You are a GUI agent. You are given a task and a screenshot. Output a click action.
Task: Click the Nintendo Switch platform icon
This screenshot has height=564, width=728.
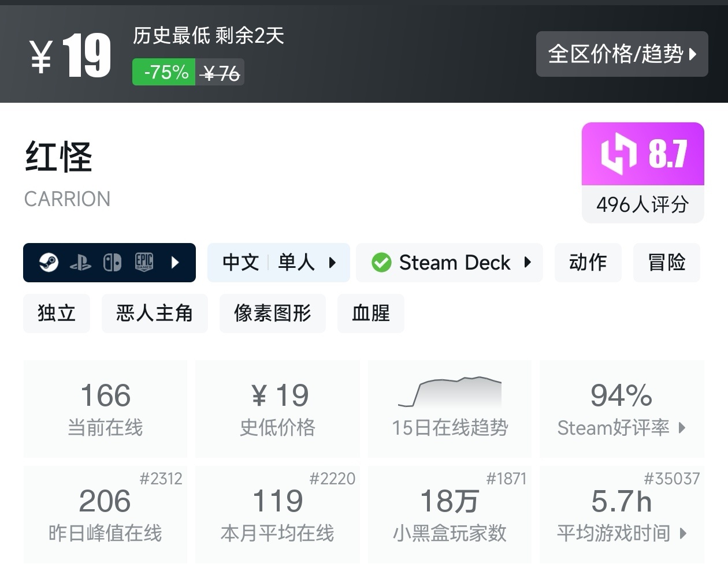112,263
